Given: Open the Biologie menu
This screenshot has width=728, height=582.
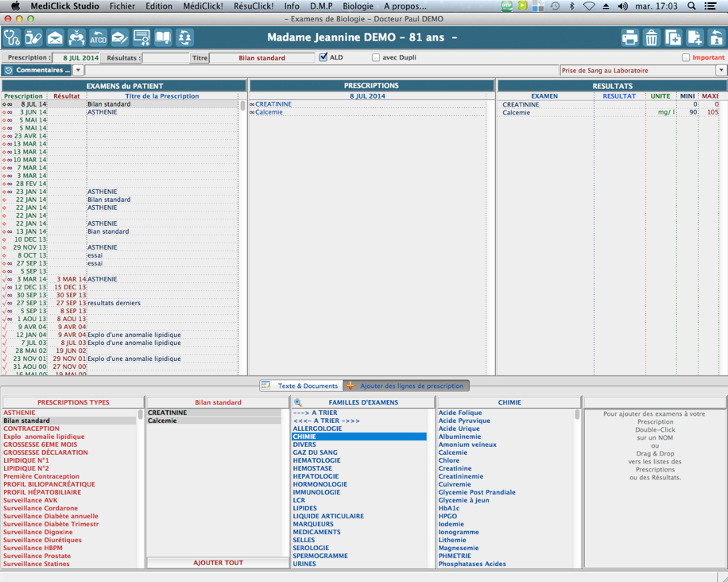Looking at the screenshot, I should click(x=358, y=6).
